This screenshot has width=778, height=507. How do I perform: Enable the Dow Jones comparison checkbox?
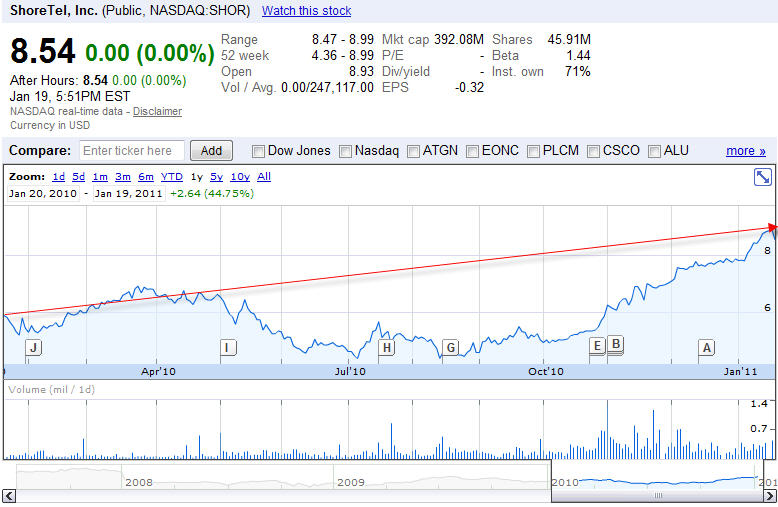[259, 151]
